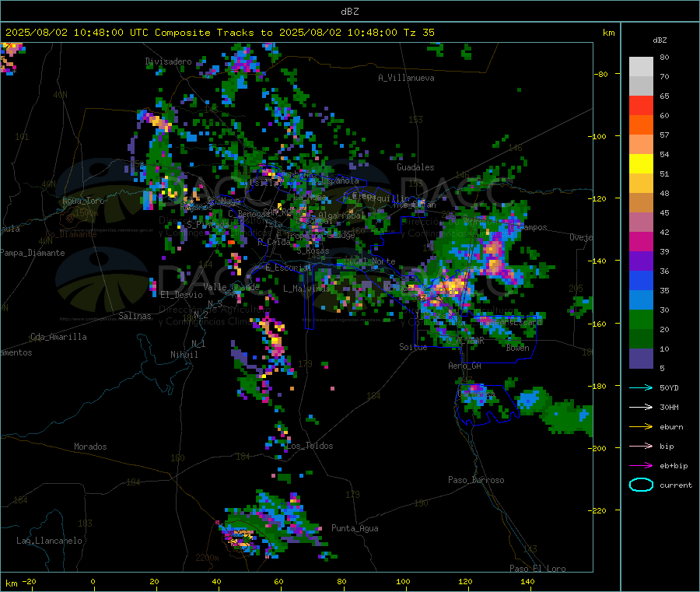Click the L_Malvinas map label
This screenshot has height=592, width=700.
coord(306,289)
